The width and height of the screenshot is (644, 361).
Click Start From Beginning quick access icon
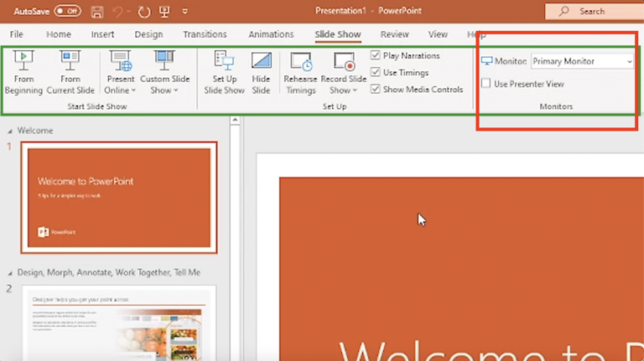click(164, 12)
